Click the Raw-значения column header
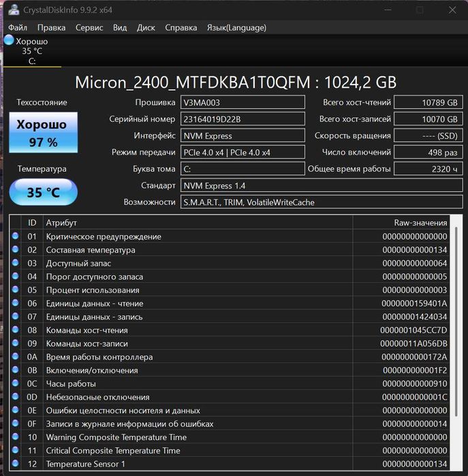The width and height of the screenshot is (468, 476). (401, 223)
